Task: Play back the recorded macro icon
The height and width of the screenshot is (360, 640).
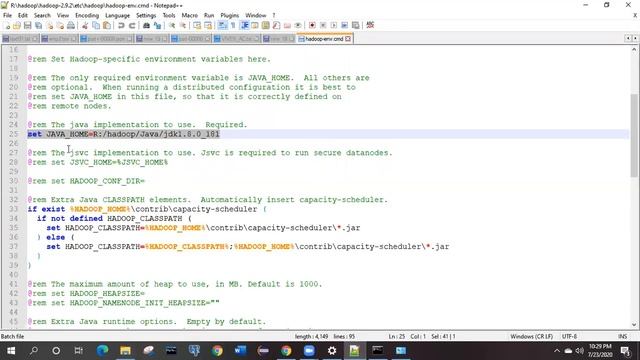Action: 334,25
